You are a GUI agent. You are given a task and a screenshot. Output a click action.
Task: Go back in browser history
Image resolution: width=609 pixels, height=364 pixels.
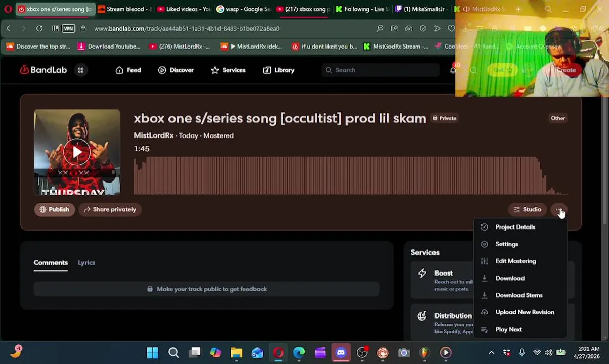tap(8, 29)
